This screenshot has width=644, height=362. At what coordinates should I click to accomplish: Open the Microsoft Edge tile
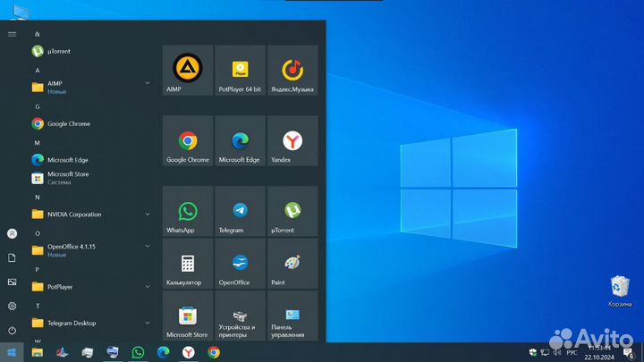tap(240, 141)
